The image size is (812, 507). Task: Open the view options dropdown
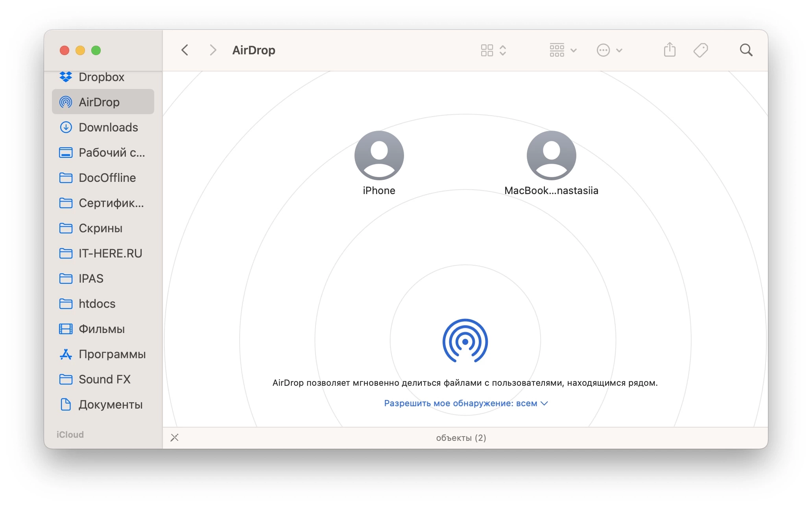coord(502,50)
